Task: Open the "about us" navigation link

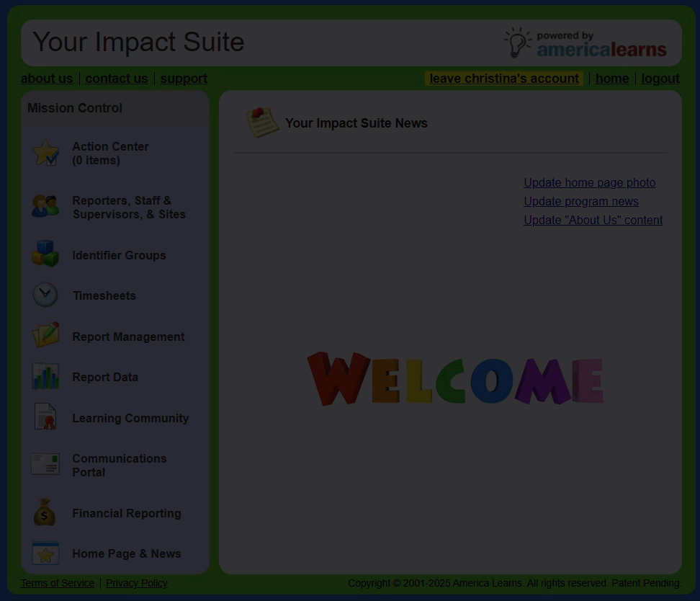Action: click(x=47, y=79)
